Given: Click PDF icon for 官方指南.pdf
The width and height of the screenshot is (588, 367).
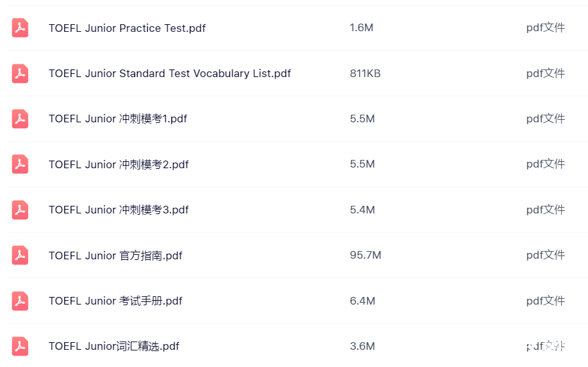Looking at the screenshot, I should [20, 255].
